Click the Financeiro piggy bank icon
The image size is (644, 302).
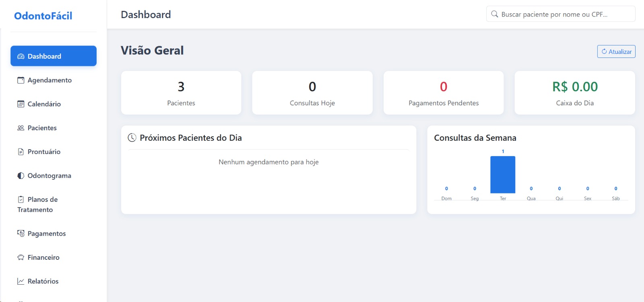[x=21, y=257]
